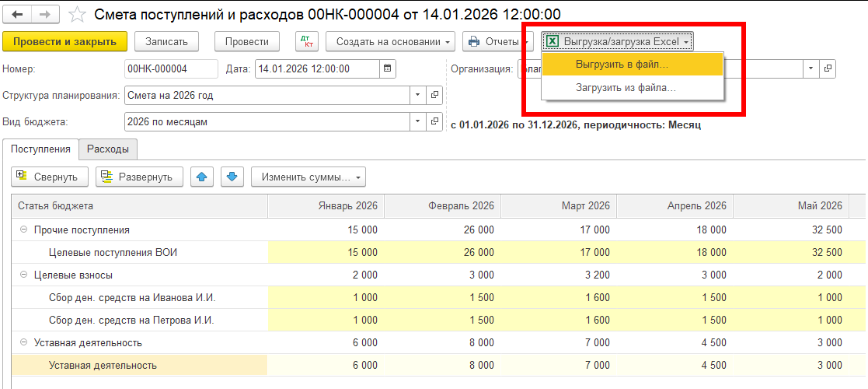Collapse the Уставная деятельность group
The width and height of the screenshot is (868, 389).
click(23, 343)
